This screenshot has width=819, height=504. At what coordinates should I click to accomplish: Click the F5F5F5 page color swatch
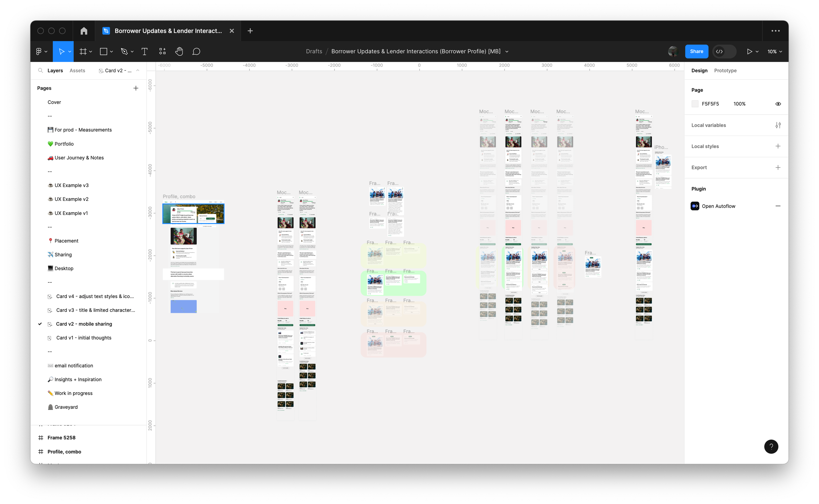[x=695, y=104]
